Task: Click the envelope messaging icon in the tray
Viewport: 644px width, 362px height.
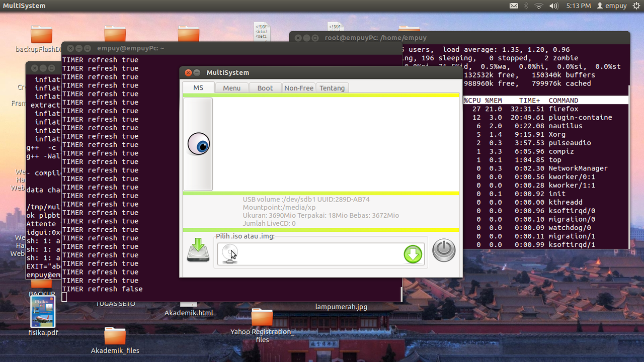Action: coord(514,6)
